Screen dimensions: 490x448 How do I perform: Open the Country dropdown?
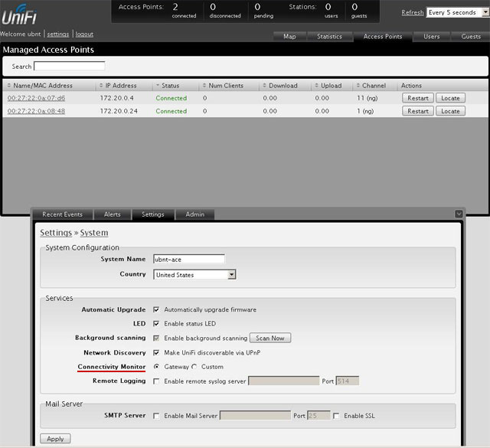[194, 274]
